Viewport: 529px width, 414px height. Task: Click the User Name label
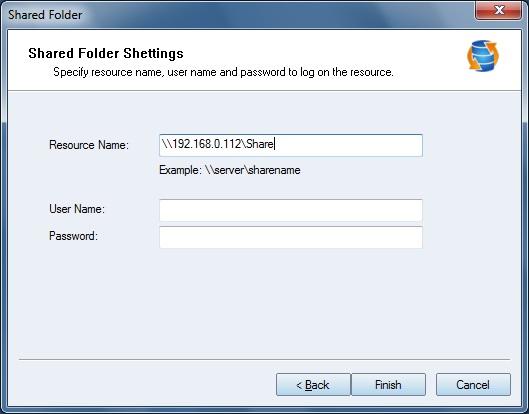(77, 209)
